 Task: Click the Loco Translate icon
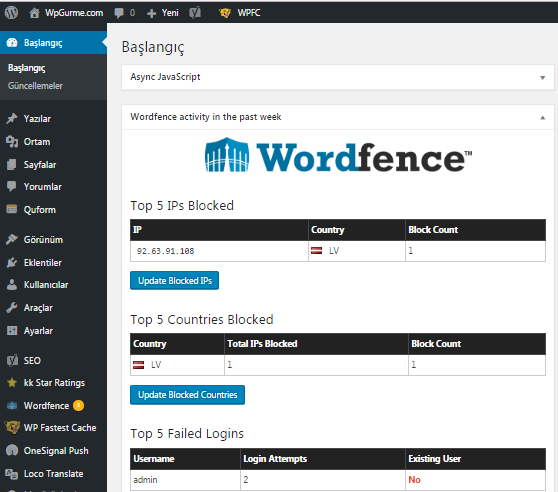pyautogui.click(x=12, y=474)
